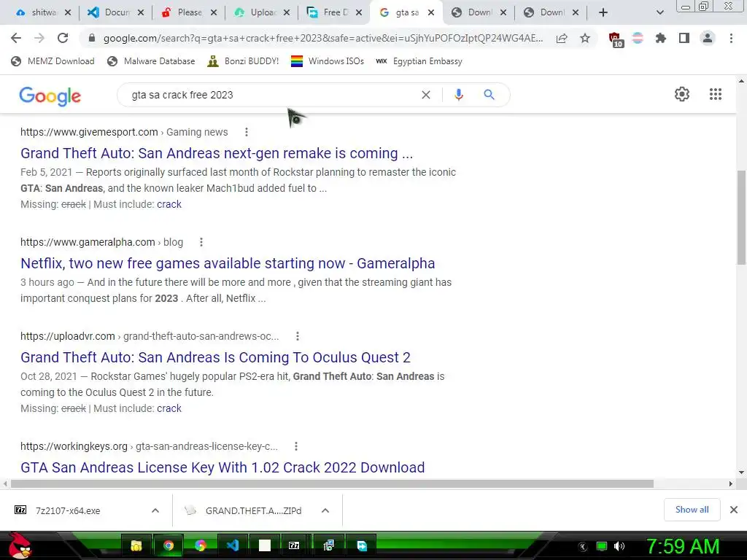Clear the Google search box text

pyautogui.click(x=426, y=95)
